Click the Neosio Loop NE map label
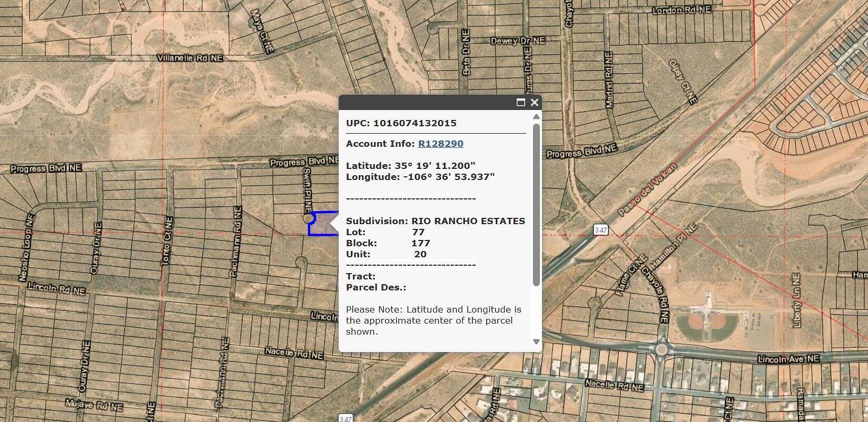Screen dimensions: 868x422 coord(25,247)
